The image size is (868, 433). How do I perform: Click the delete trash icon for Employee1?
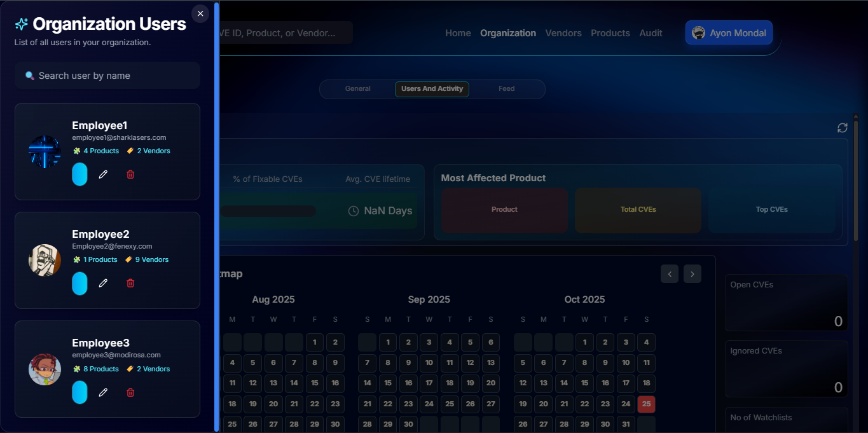[130, 174]
